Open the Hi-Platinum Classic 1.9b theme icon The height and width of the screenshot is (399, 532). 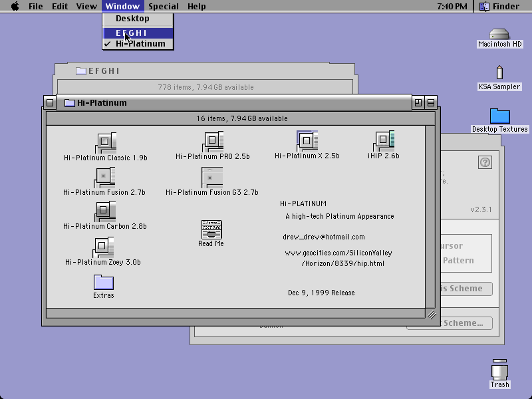coord(106,143)
